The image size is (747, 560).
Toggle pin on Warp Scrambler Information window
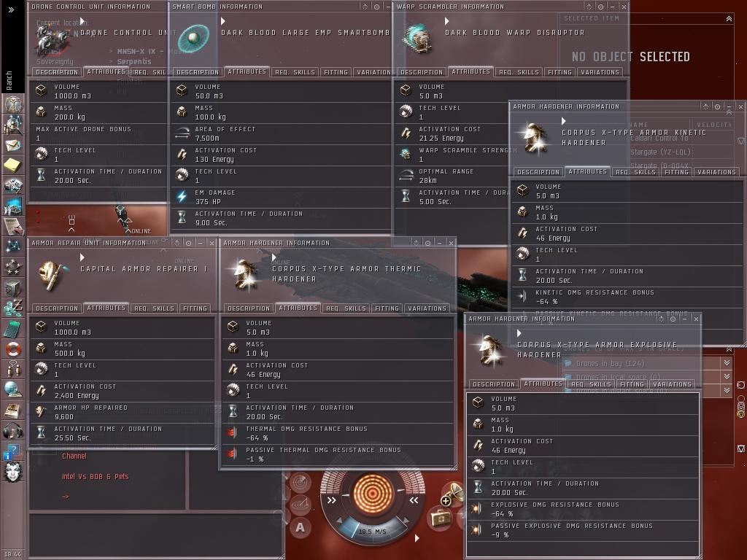[x=601, y=7]
